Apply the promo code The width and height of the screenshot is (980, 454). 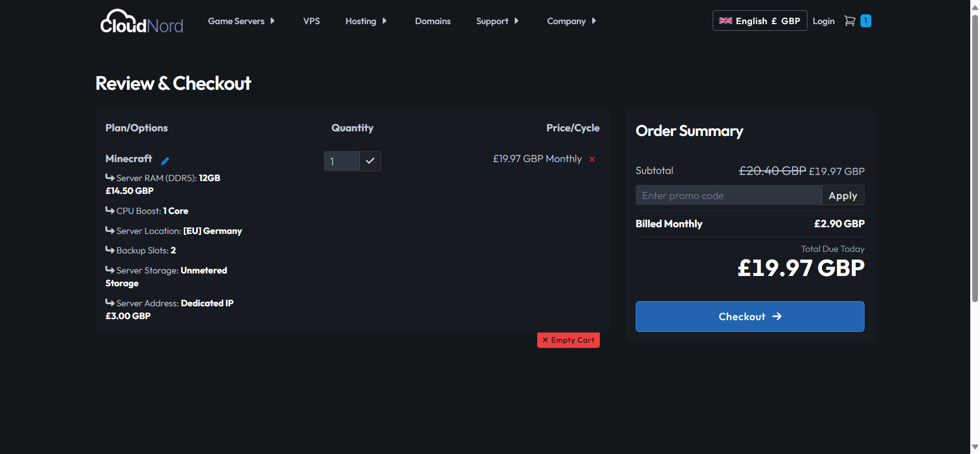click(x=842, y=195)
